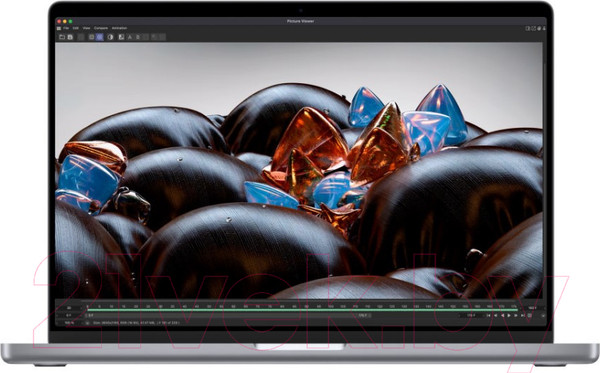This screenshot has height=373, width=600.
Task: Open the Animation menu
Action: (x=119, y=28)
